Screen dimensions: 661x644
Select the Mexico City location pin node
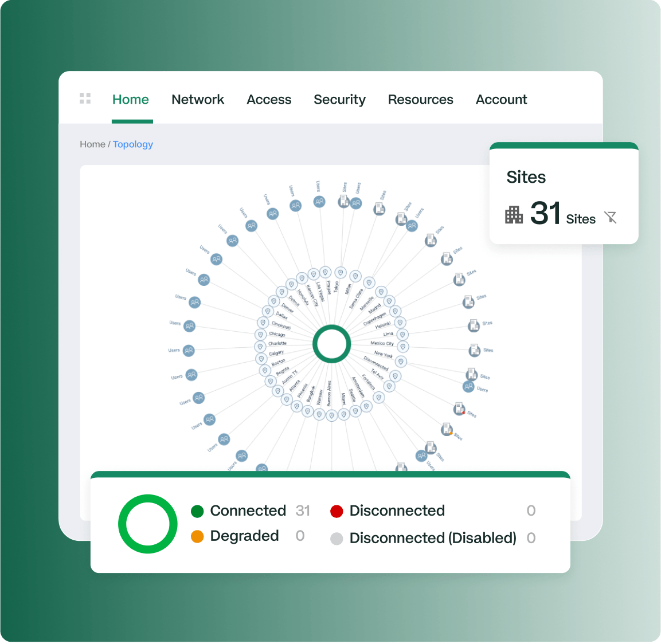pyautogui.click(x=403, y=347)
